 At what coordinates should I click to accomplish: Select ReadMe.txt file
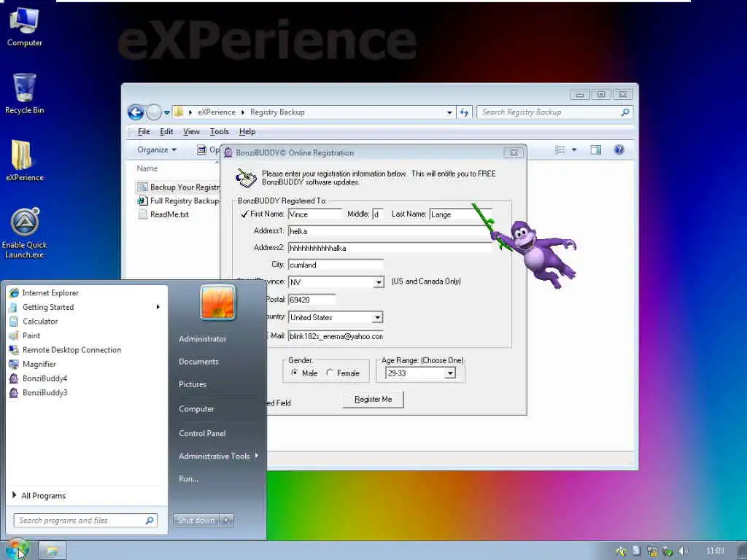tap(164, 214)
